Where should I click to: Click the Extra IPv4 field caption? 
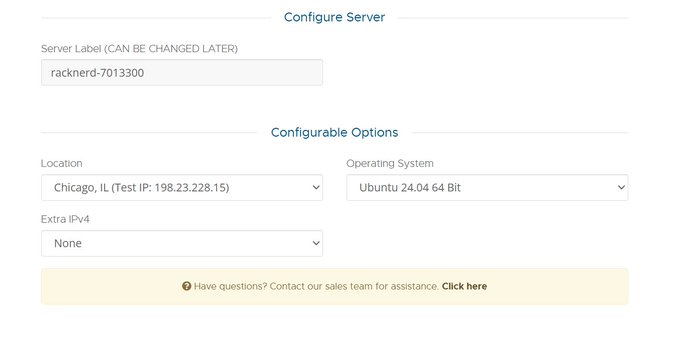(65, 219)
